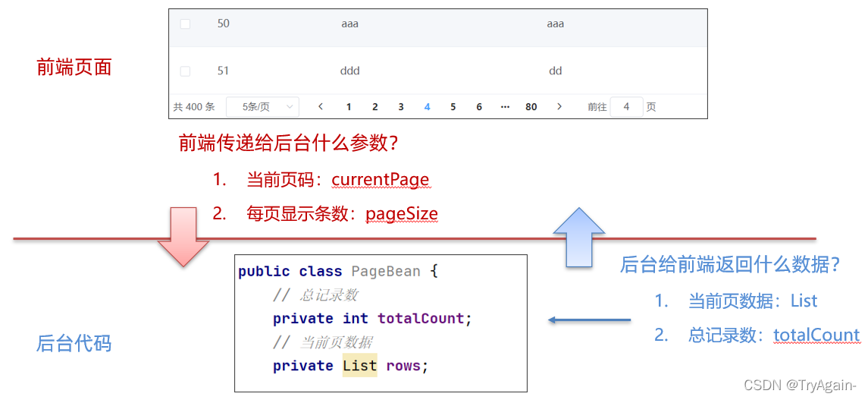Select page 1 in pagination

tap(349, 108)
